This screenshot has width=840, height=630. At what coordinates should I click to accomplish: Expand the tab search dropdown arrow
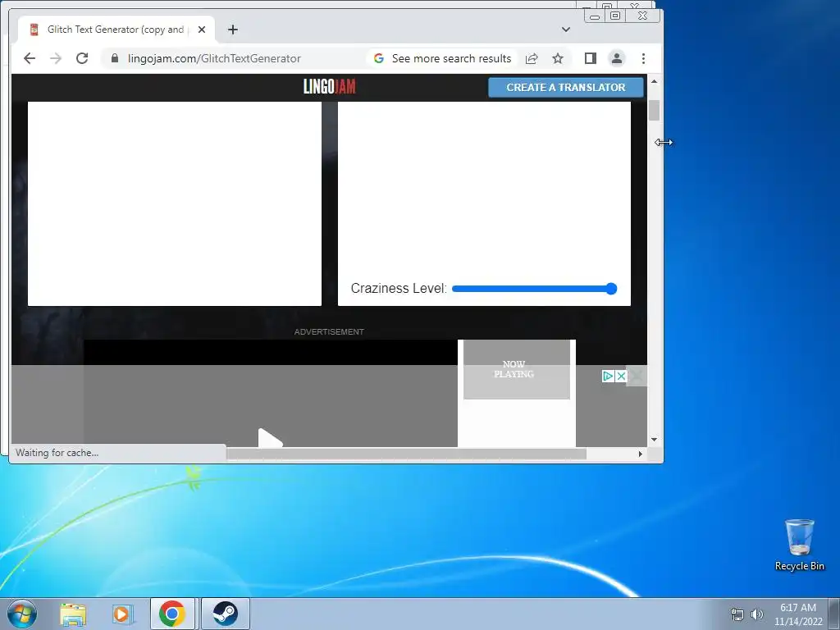pos(566,30)
